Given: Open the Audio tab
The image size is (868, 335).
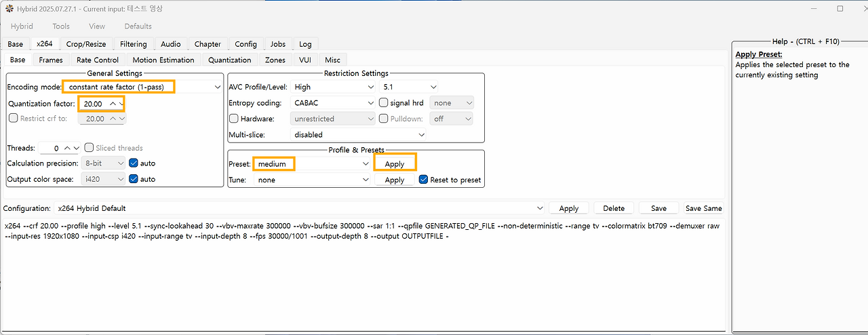Looking at the screenshot, I should (x=171, y=44).
